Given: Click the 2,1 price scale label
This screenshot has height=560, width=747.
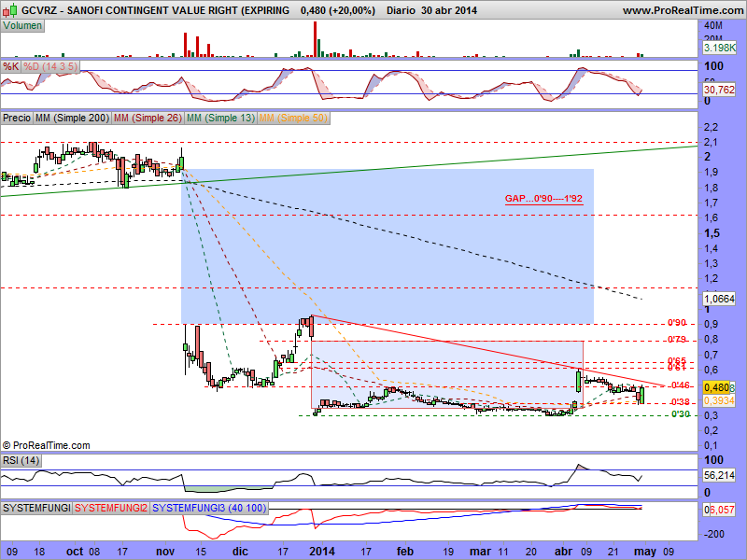Looking at the screenshot, I should click(x=711, y=142).
